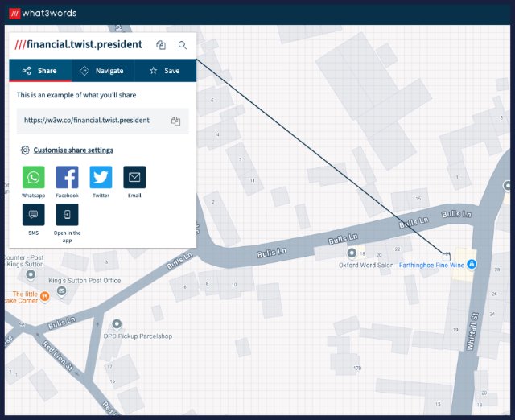Image resolution: width=515 pixels, height=420 pixels.
Task: Select the Farthinghoe Fine Wine map marker
Action: coord(472,265)
